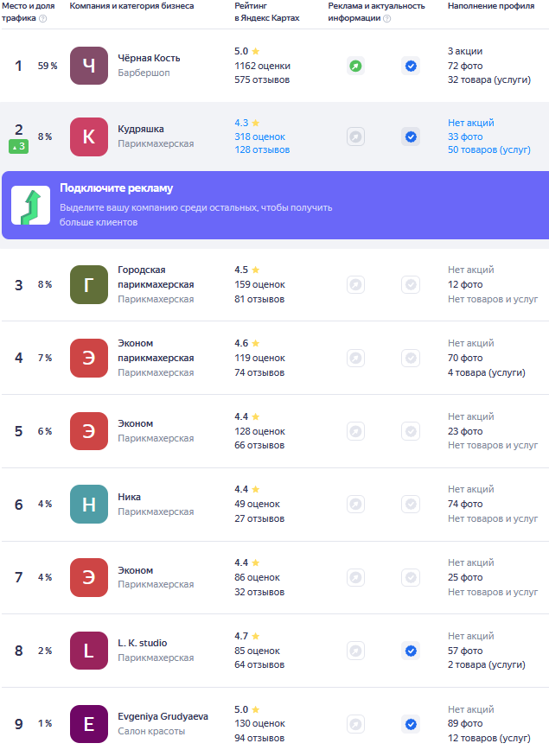The image size is (549, 756).
Task: Click the 'Рейтинг в Яндекс Картах' column header
Action: click(267, 12)
